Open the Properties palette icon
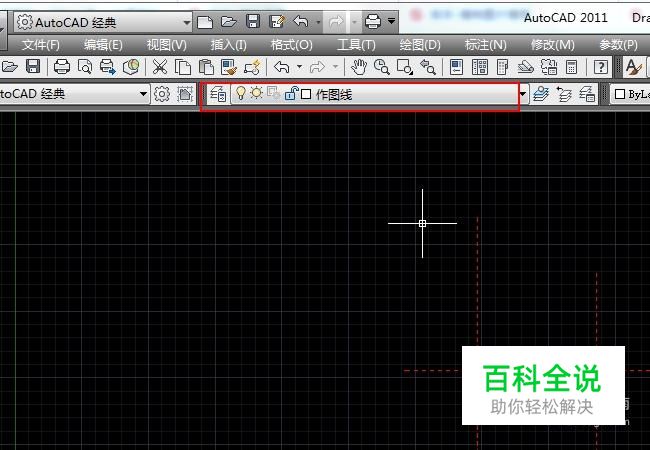This screenshot has width=650, height=450. coord(456,67)
